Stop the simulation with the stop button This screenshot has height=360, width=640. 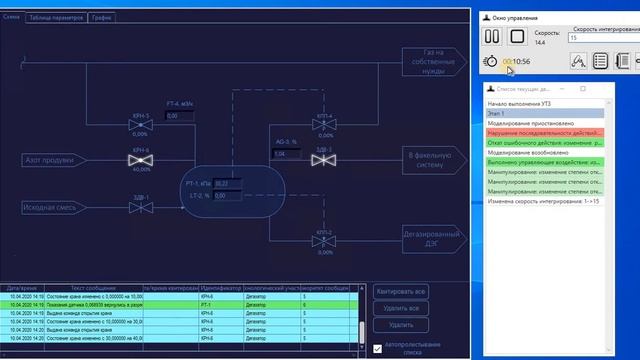click(x=517, y=37)
